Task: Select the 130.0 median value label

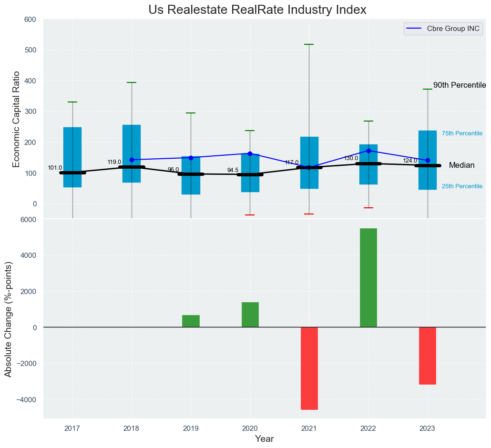Action: pyautogui.click(x=351, y=158)
